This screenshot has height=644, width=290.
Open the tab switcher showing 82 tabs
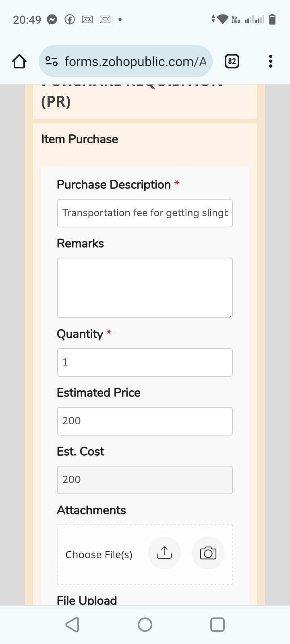click(x=232, y=62)
